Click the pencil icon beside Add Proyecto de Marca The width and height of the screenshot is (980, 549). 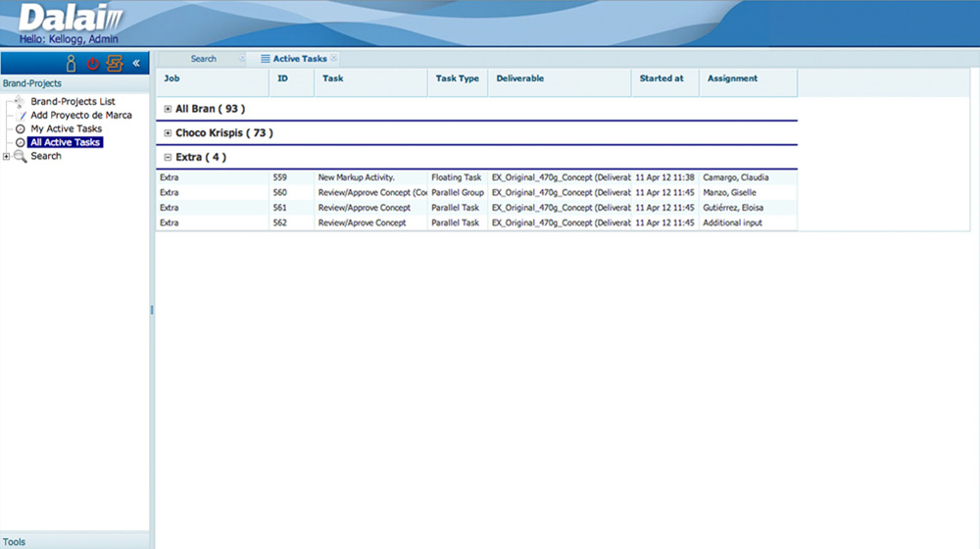point(21,116)
